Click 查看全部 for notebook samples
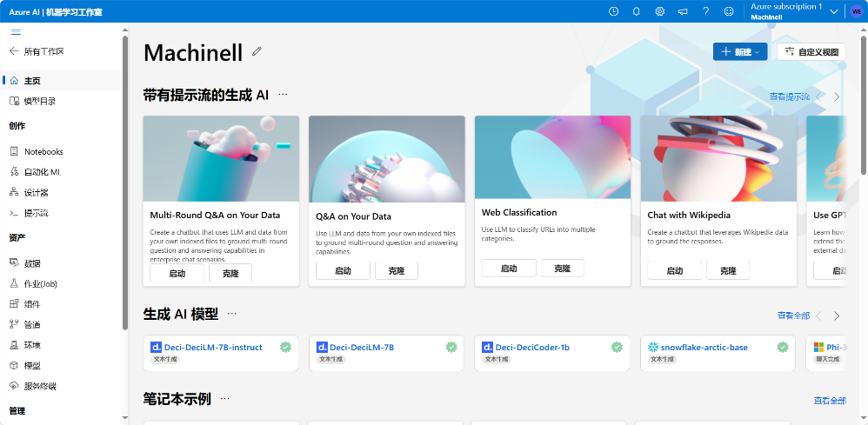This screenshot has width=868, height=425. (x=829, y=401)
